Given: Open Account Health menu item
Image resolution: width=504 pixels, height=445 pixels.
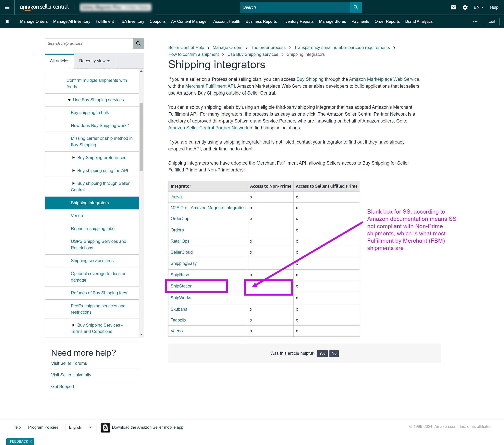Looking at the screenshot, I should tap(227, 22).
